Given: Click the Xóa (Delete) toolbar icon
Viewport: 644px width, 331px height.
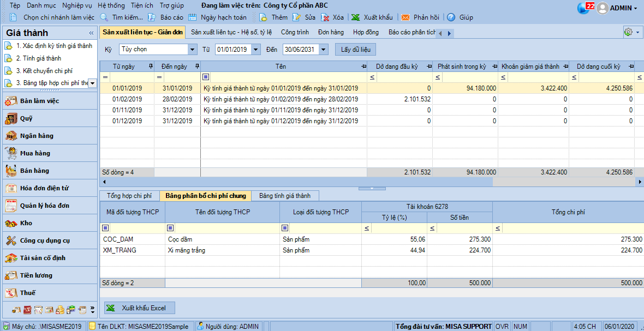Looking at the screenshot, I should pyautogui.click(x=325, y=17).
